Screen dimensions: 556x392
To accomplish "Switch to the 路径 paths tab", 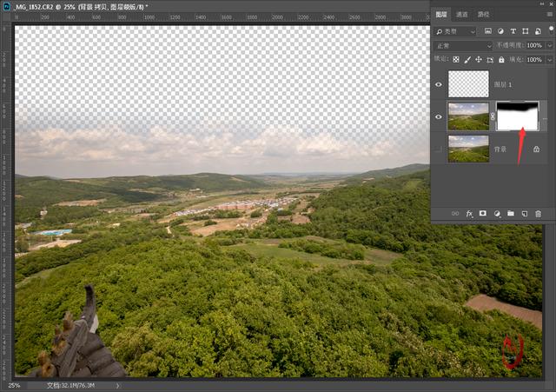I will coord(484,15).
